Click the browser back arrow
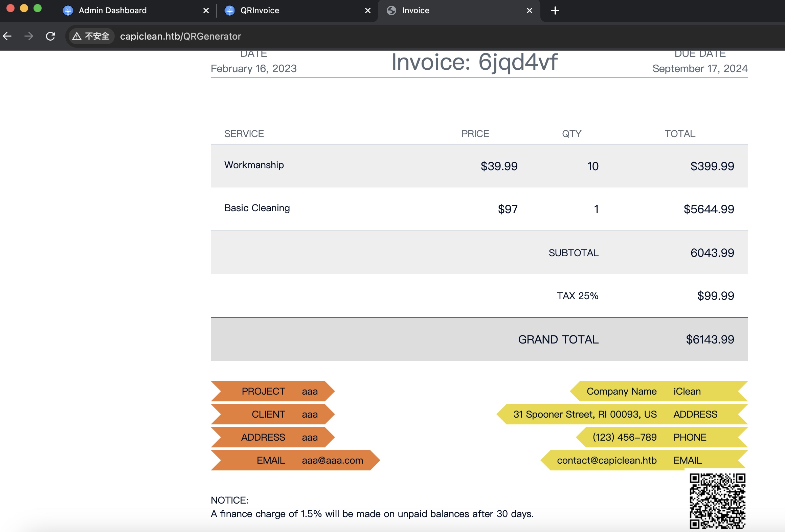The height and width of the screenshot is (532, 785). tap(7, 36)
